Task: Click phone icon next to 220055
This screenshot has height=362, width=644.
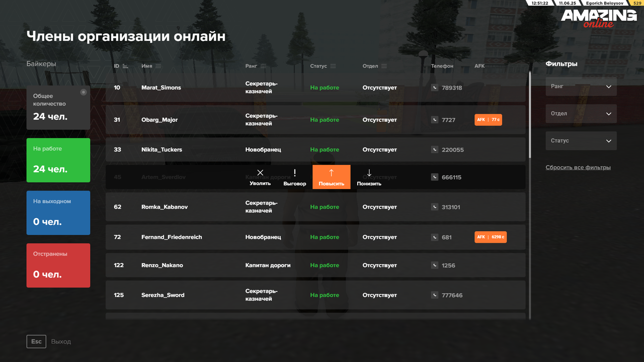Action: coord(435,149)
